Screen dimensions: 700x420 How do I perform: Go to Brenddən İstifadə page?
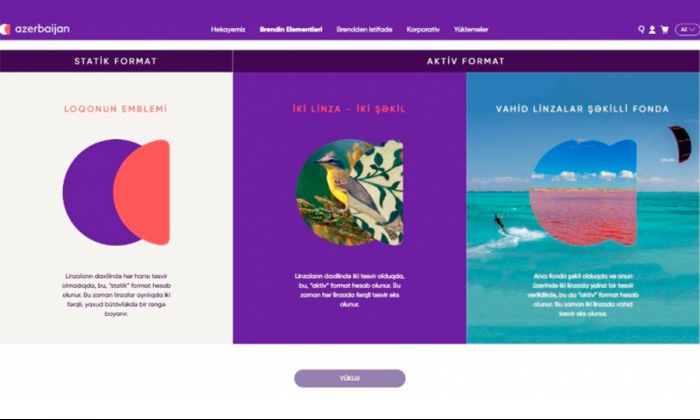point(364,29)
